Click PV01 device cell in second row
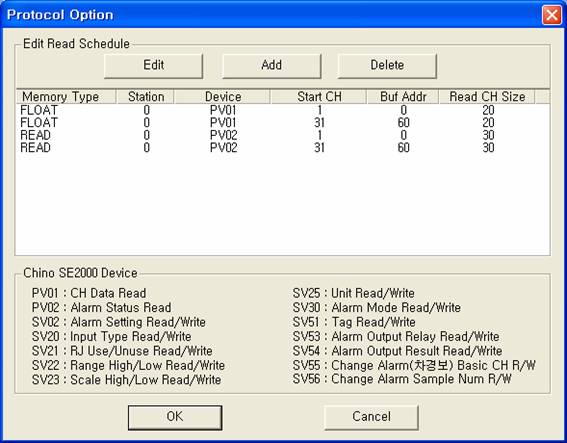567x443 pixels. pyautogui.click(x=223, y=123)
